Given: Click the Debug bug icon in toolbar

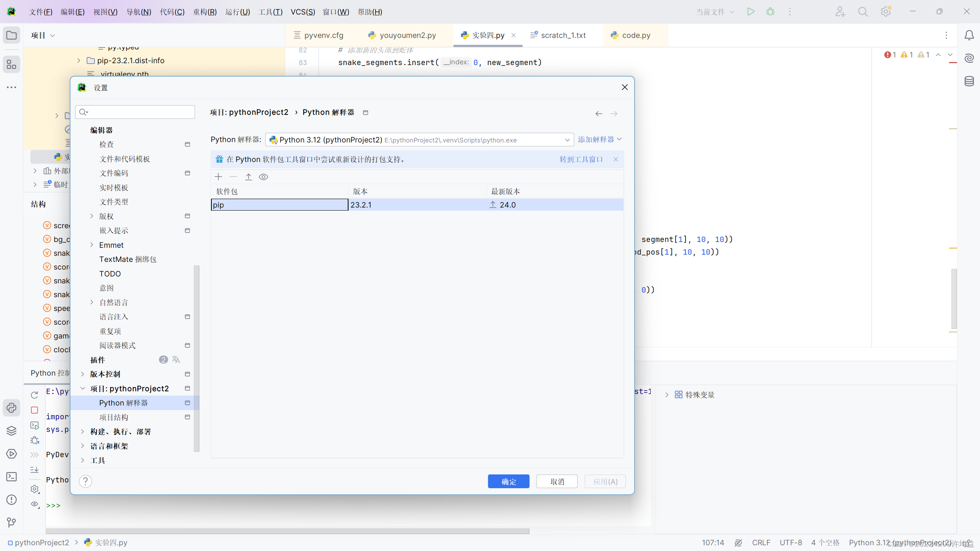Looking at the screenshot, I should (x=770, y=11).
